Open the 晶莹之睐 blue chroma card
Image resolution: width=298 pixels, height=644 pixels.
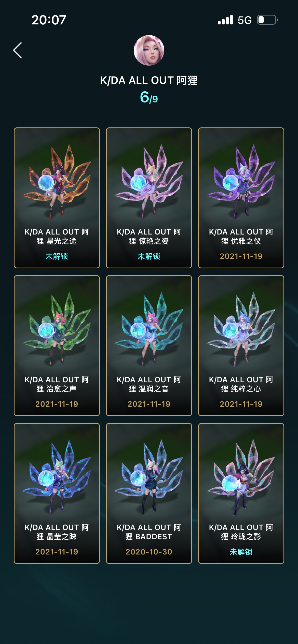(x=57, y=493)
